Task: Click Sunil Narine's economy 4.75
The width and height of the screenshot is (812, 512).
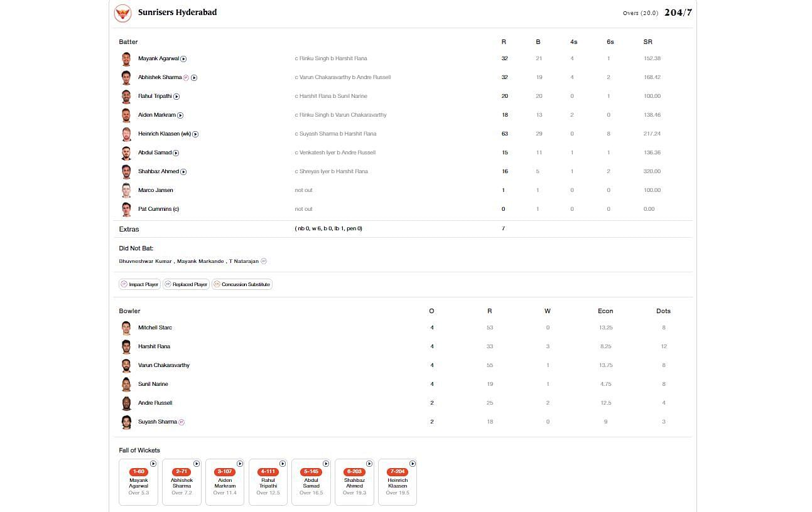Action: (x=605, y=384)
